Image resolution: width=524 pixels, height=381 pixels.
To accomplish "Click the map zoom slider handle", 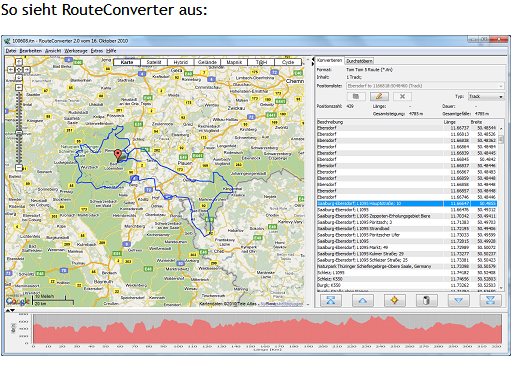I will [x=19, y=132].
